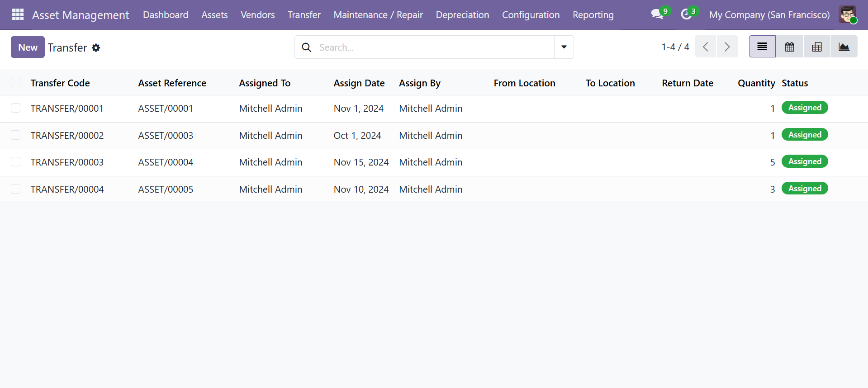This screenshot has width=868, height=388.
Task: Click the Nov 1, 2024 assign date
Action: tap(359, 109)
